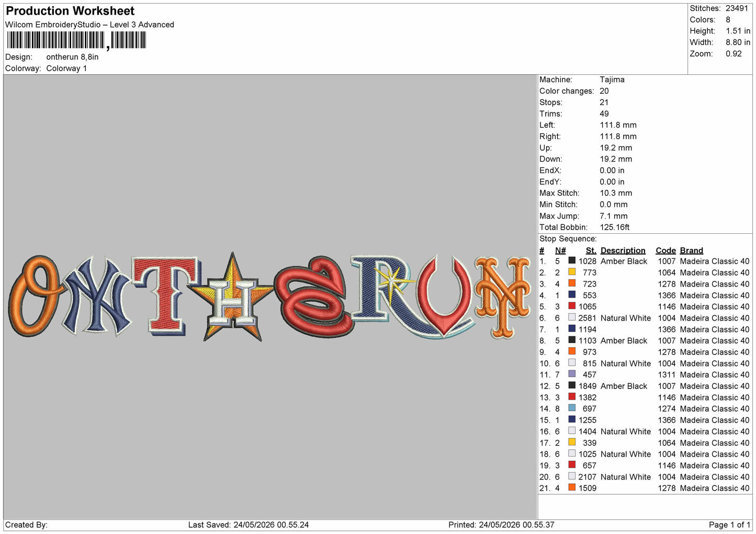The image size is (756, 534).
Task: Click the black swatch in stop row 1
Action: 572,260
